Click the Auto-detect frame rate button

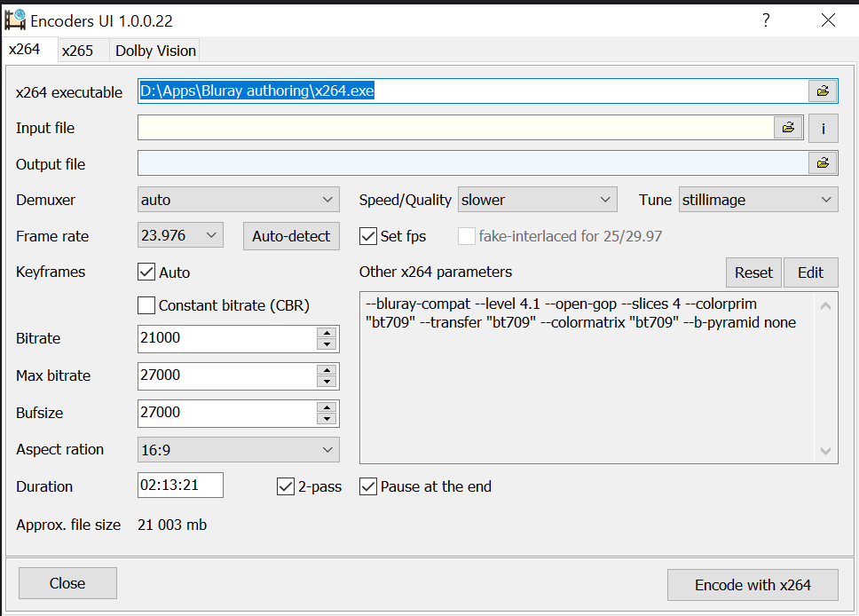click(x=291, y=236)
